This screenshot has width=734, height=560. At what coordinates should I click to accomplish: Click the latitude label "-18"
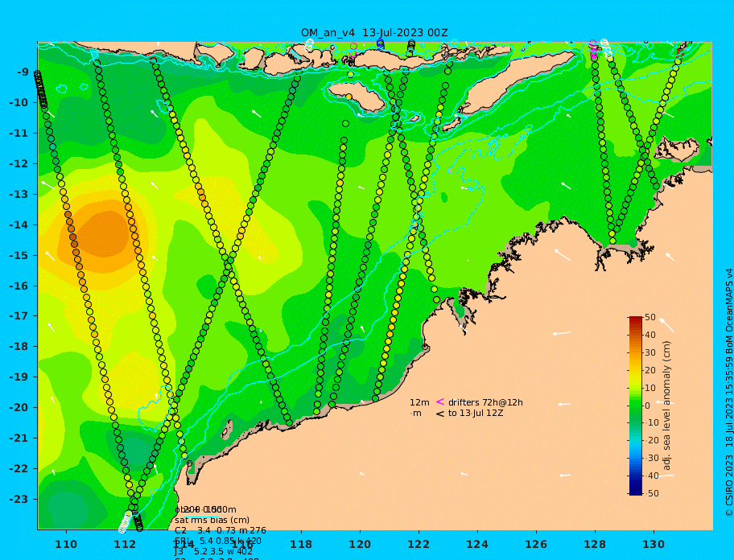pos(19,347)
